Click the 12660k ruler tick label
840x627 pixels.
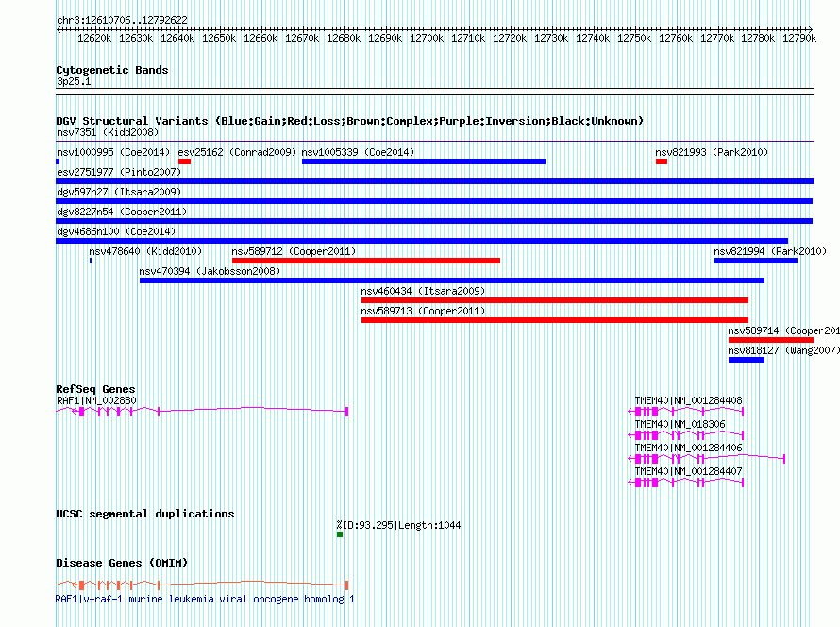coord(260,38)
